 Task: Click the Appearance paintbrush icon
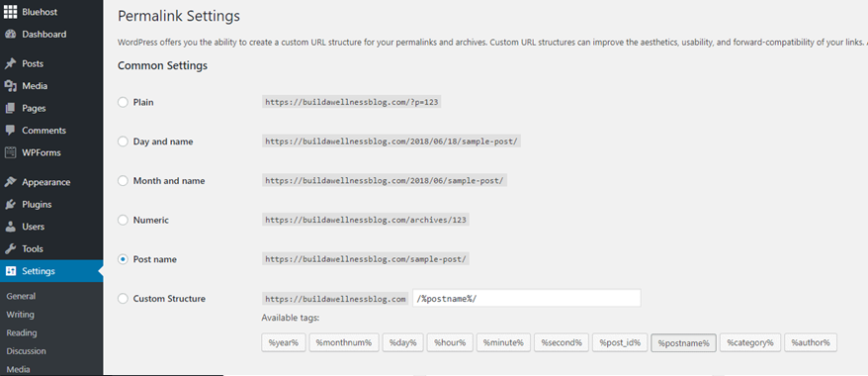(x=11, y=182)
